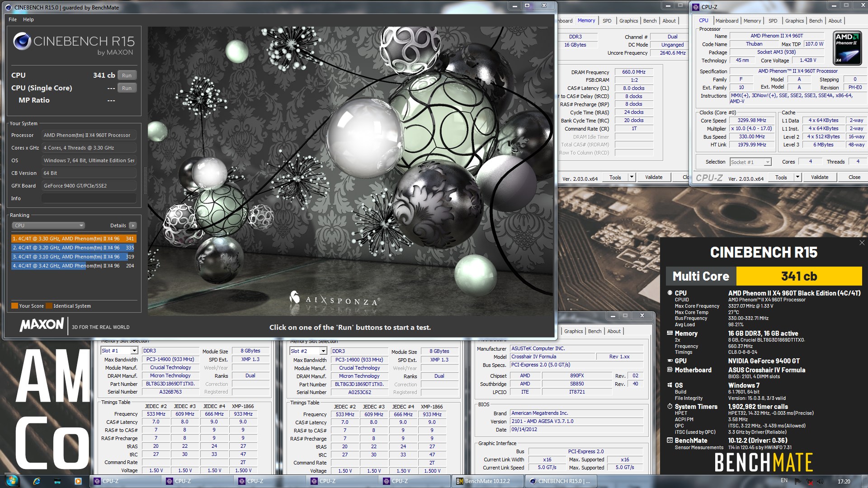This screenshot has height=488, width=868.
Task: Open Bench tab in front CPU-Z window
Action: point(816,21)
